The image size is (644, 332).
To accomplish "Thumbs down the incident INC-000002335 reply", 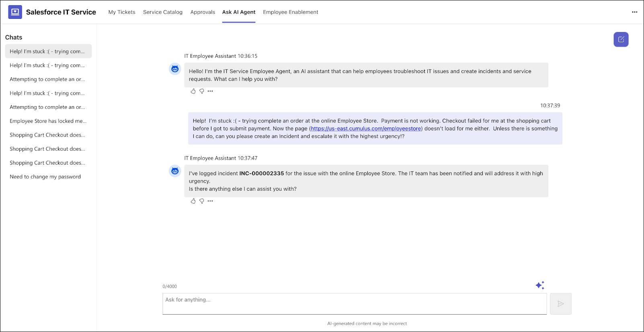I will point(202,201).
